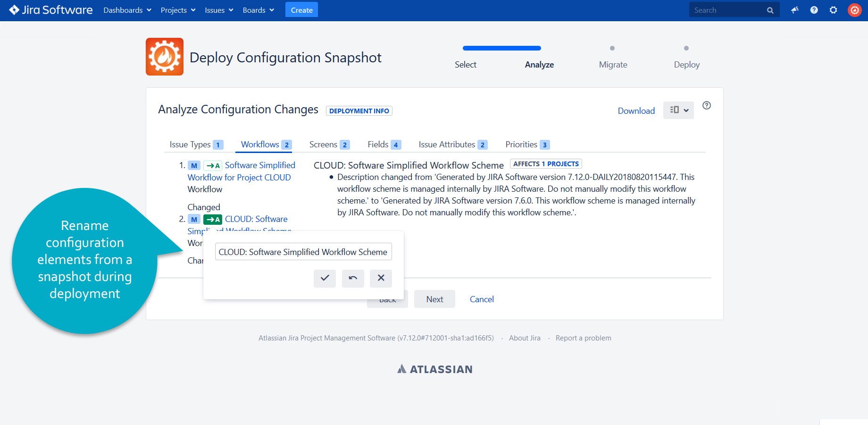Go to the Deploy step
The height and width of the screenshot is (425, 868).
[686, 65]
